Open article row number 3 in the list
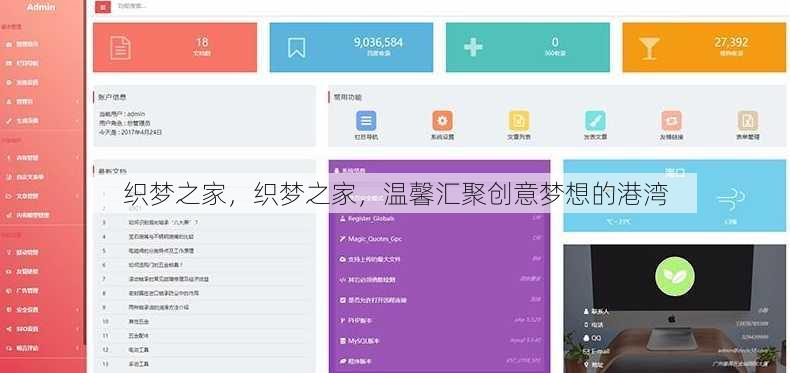Screen dimensions: 790x373 [204, 222]
